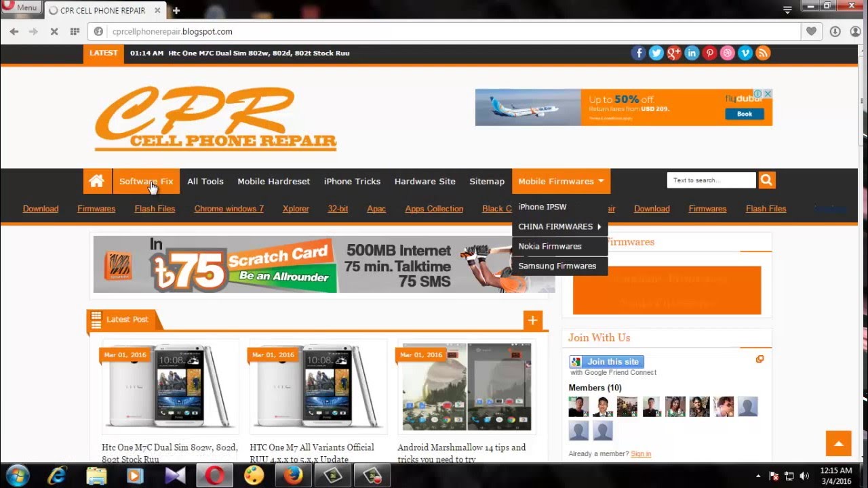Viewport: 868px width, 488px height.
Task: Open the LinkedIn social icon
Action: 692,53
